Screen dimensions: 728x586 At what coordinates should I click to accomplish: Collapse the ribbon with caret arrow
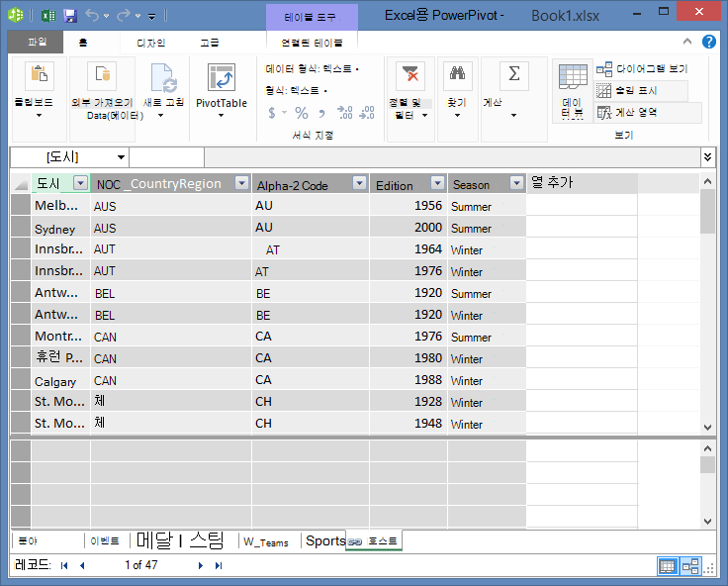687,42
